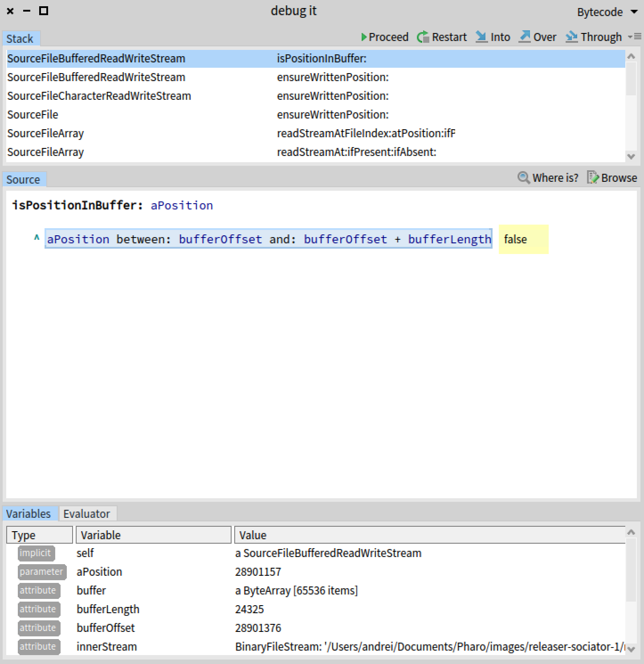Step Over using the Over icon

(526, 37)
